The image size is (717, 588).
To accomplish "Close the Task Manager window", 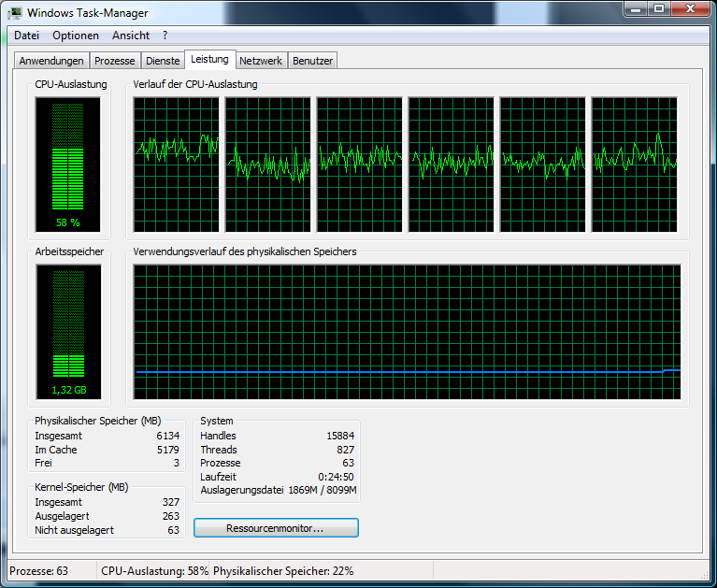I will click(691, 8).
